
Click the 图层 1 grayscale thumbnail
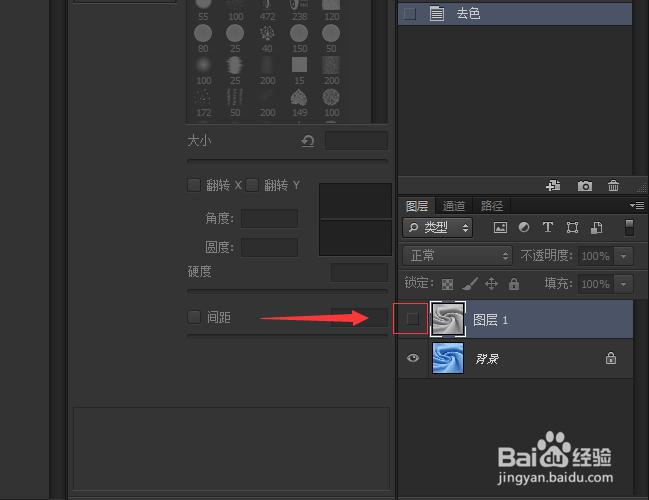click(x=448, y=319)
